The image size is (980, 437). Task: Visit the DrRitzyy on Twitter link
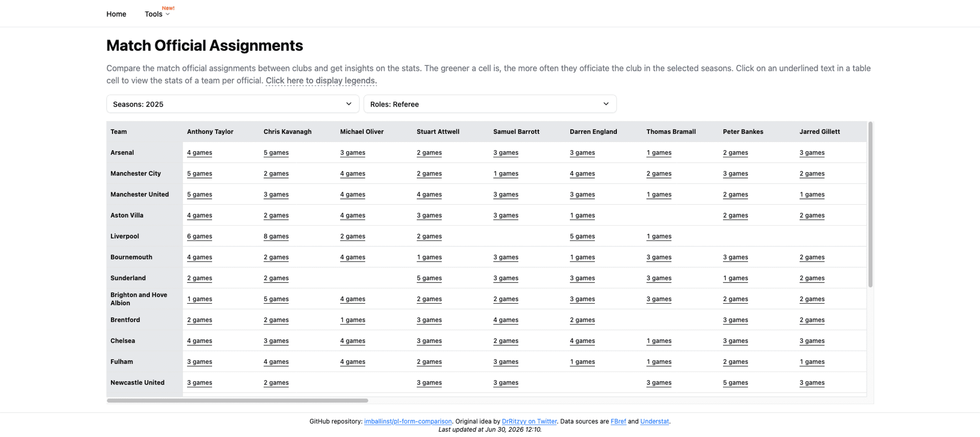[x=529, y=421]
